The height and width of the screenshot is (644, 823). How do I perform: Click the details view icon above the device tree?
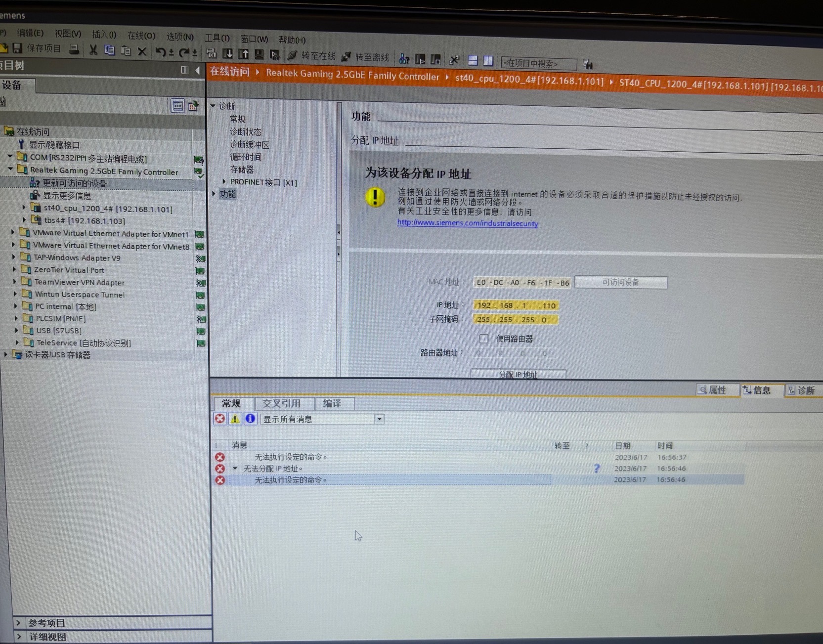[177, 105]
